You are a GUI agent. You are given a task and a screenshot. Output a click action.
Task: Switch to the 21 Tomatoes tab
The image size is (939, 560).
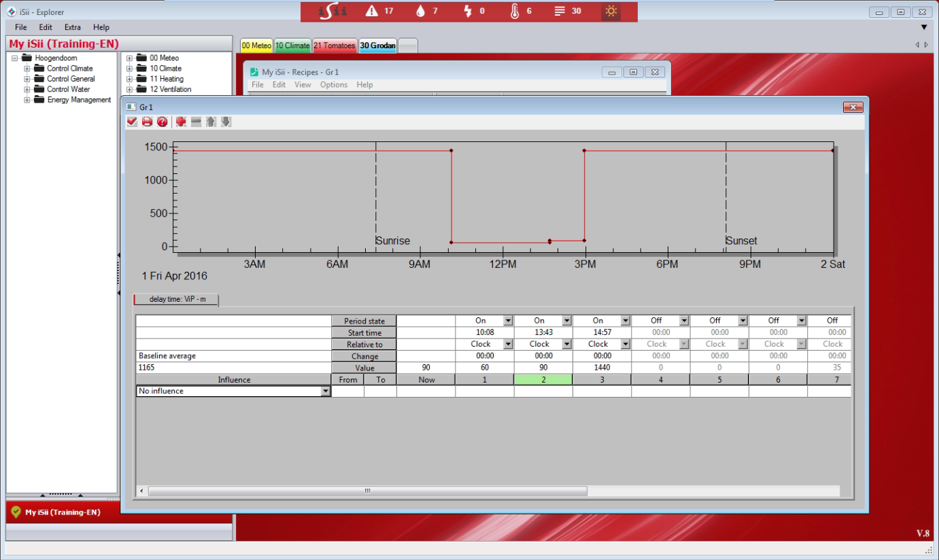[334, 46]
